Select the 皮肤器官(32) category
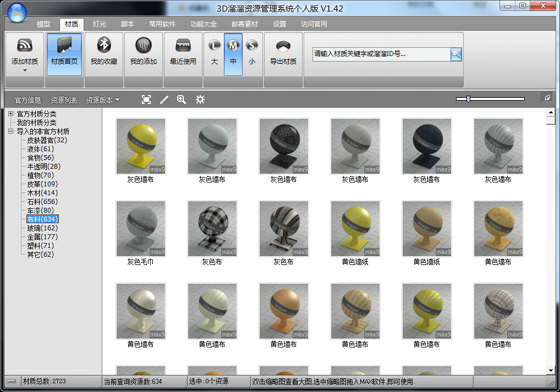 point(47,140)
